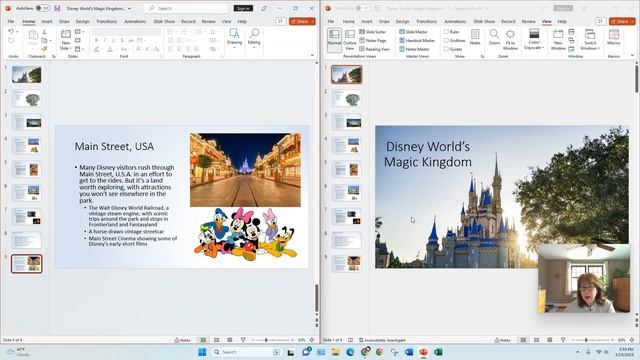Screen dimensions: 640x360
Task: Click the Move Split icon in Window group
Action: [571, 49]
